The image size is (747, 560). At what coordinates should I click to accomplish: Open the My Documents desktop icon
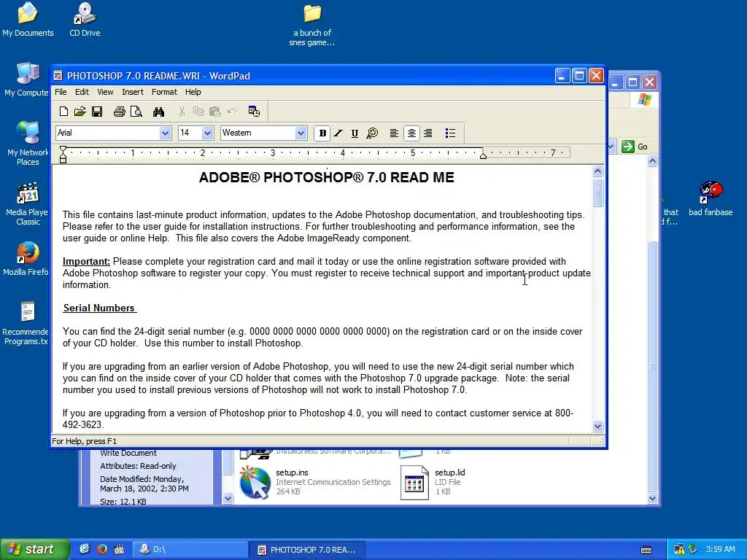(28, 20)
